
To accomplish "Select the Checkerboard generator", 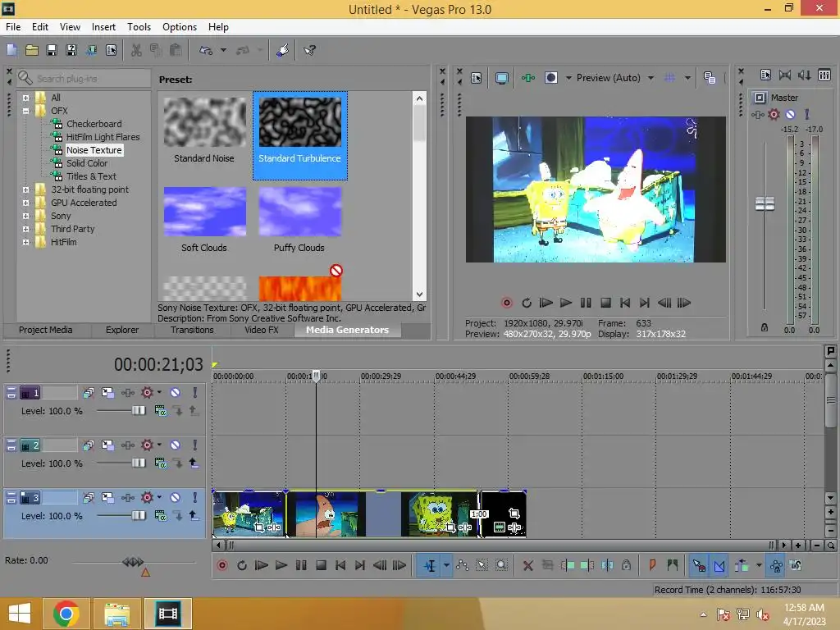I will pos(94,125).
